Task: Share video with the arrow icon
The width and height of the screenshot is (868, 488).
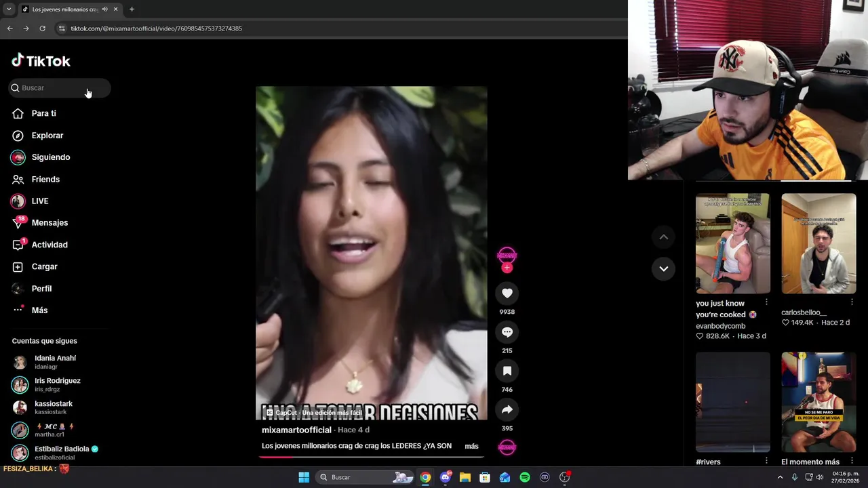Action: (x=507, y=409)
